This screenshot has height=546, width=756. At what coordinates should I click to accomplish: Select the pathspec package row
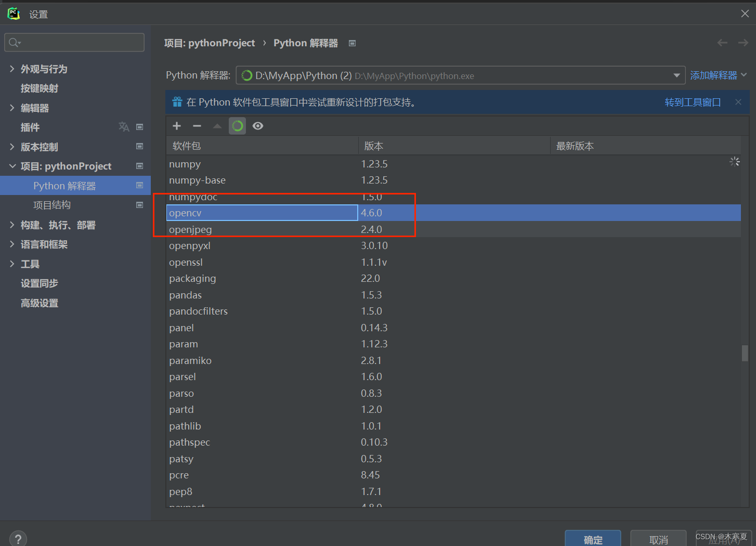pos(453,442)
